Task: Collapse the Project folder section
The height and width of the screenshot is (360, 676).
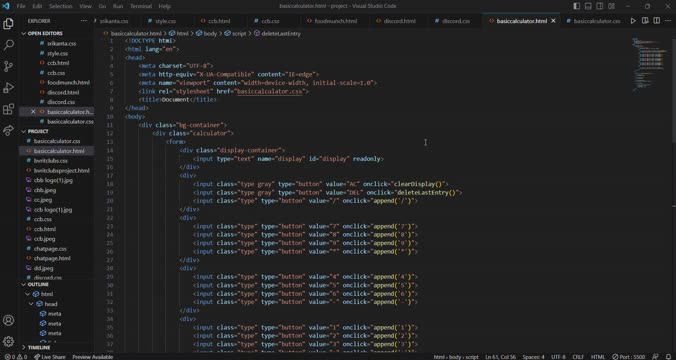Action: pyautogui.click(x=56, y=131)
